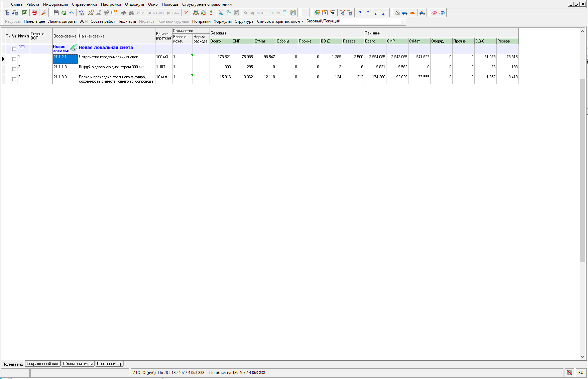Click the PDF export icon
Image resolution: width=588 pixels, height=379 pixels.
tap(34, 13)
